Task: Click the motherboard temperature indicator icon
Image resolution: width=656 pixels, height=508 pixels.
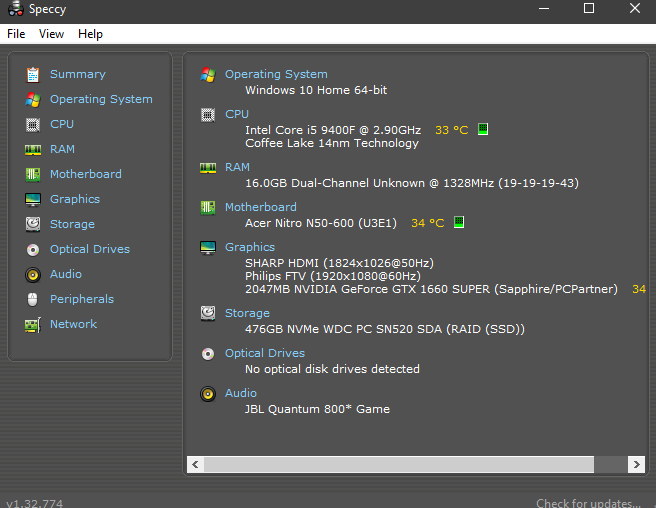Action: tap(459, 223)
